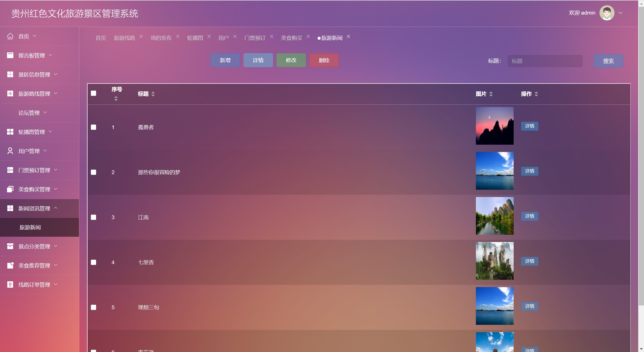
Task: Click the 新增 button
Action: point(225,60)
